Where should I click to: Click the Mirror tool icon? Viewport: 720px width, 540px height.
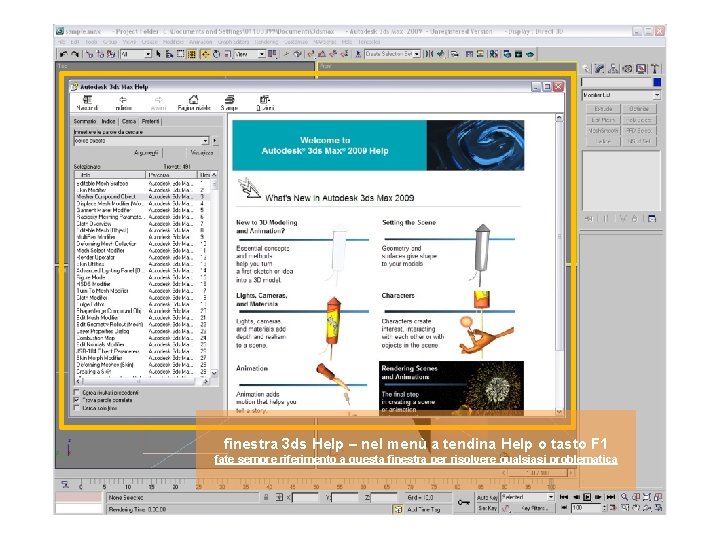coord(429,54)
